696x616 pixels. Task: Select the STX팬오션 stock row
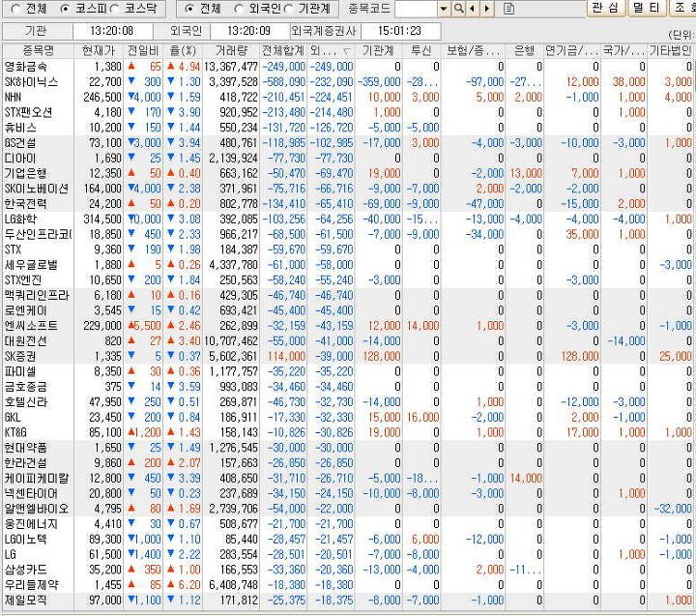(x=348, y=112)
